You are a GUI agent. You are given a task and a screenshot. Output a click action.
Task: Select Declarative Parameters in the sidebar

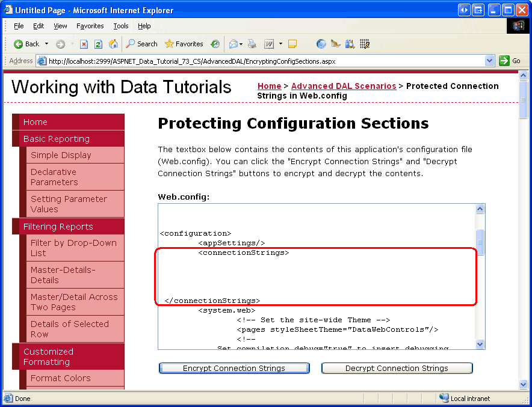tap(54, 177)
